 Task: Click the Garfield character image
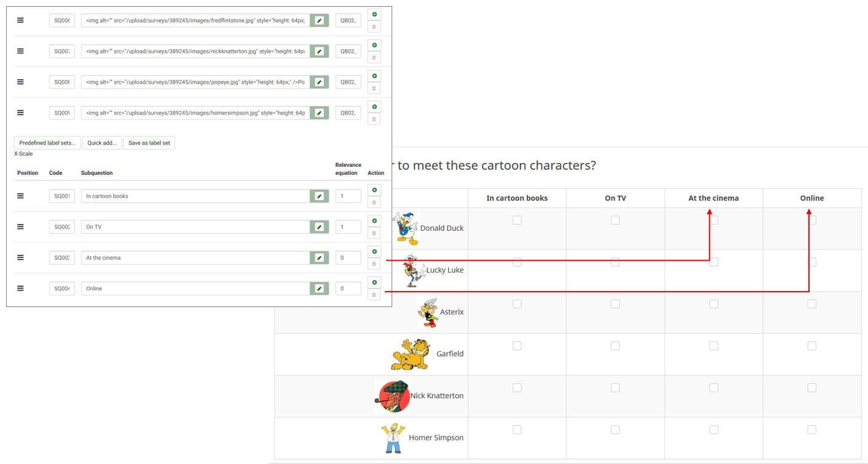click(x=411, y=354)
